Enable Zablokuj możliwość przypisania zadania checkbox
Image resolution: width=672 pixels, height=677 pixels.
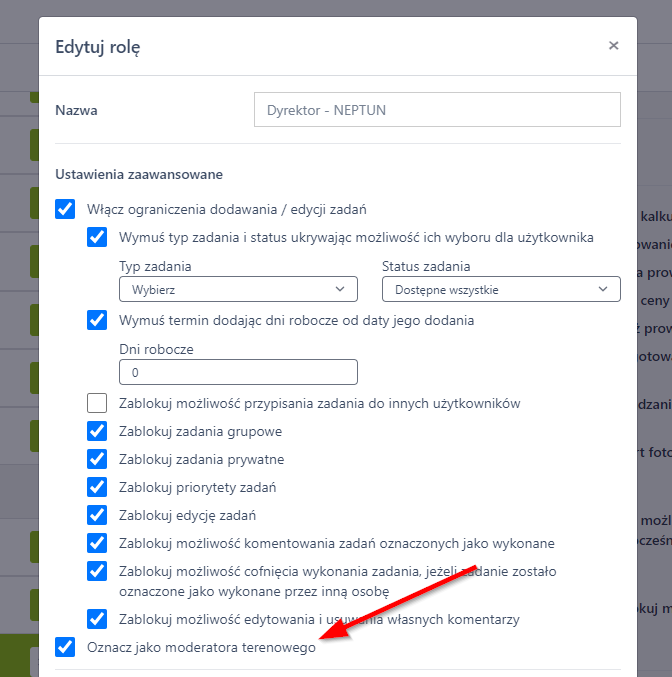click(x=97, y=404)
